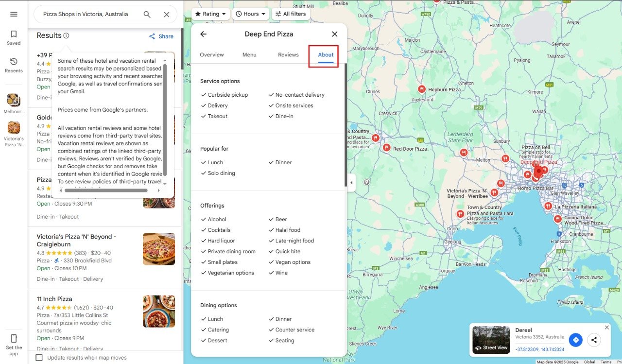622x364 pixels.
Task: Click the About panel scrollbar
Action: (x=346, y=125)
